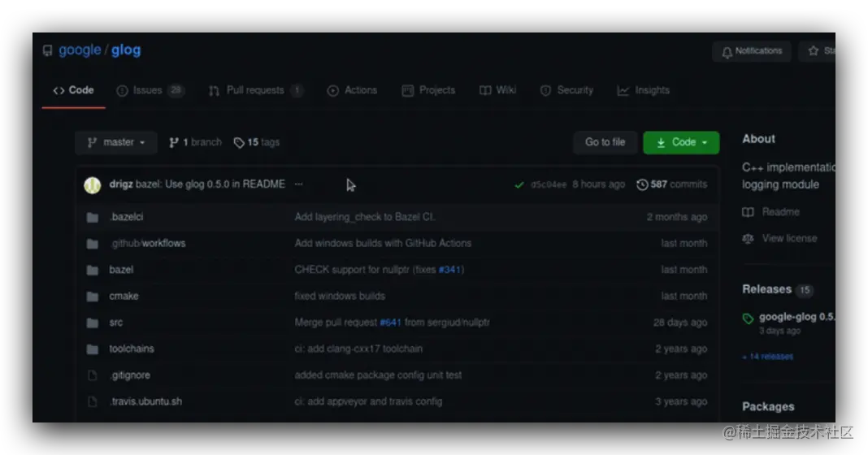The width and height of the screenshot is (868, 455).
Task: Open the .travis.ubuntu.sh file
Action: pos(145,402)
